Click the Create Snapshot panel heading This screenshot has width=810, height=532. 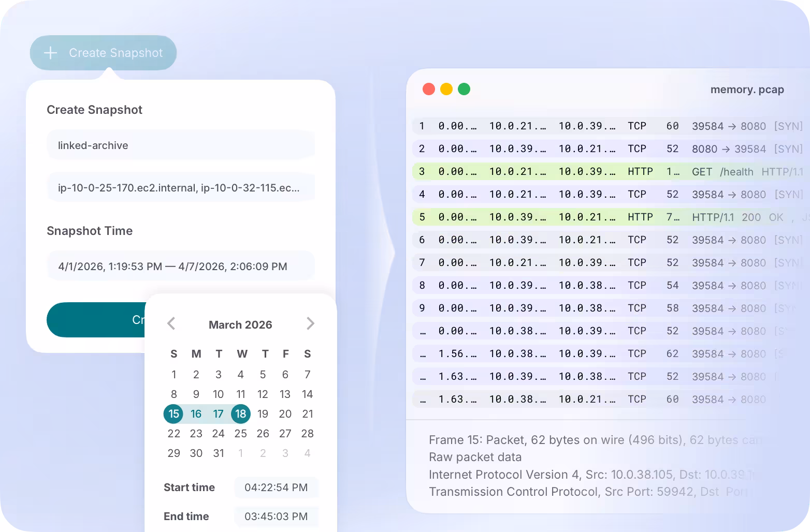94,110
